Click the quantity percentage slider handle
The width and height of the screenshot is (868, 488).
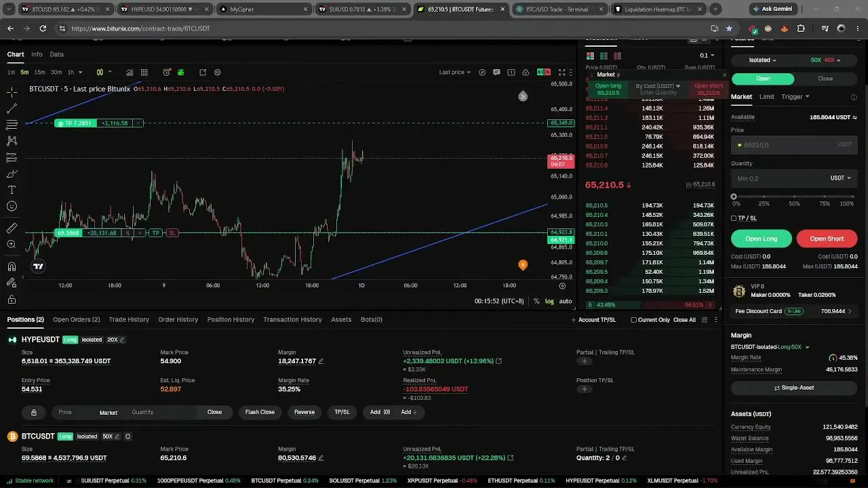tap(734, 197)
